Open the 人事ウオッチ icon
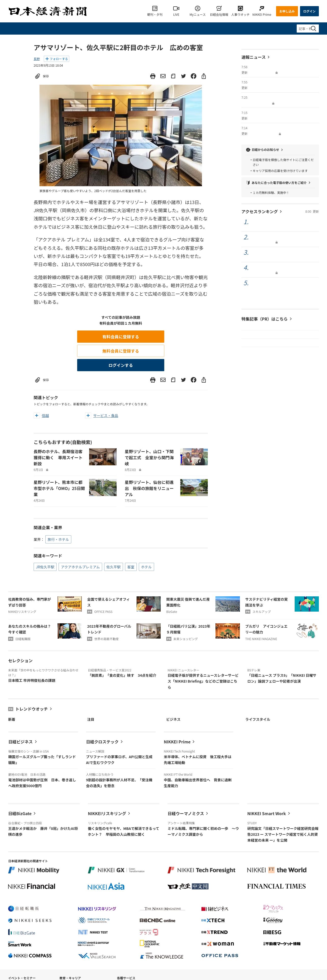Viewport: 327px width, 980px height. click(x=240, y=8)
